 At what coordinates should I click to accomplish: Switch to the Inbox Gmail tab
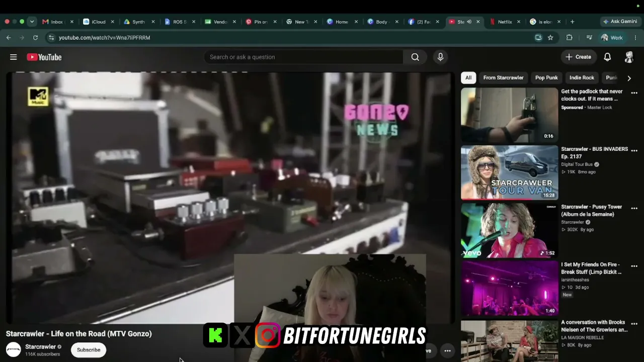point(58,22)
